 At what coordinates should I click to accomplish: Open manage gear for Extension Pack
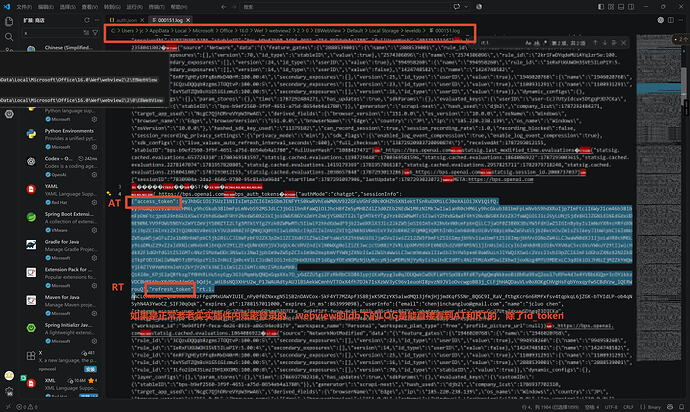click(94, 286)
